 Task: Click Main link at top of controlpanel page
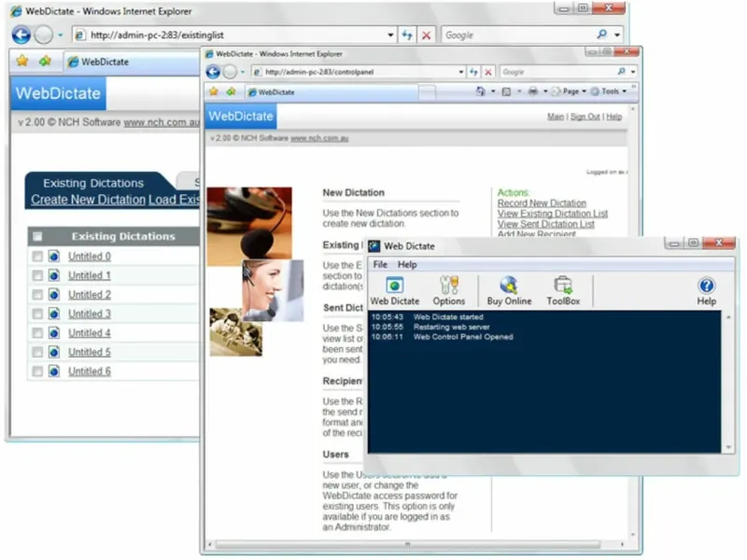point(556,117)
